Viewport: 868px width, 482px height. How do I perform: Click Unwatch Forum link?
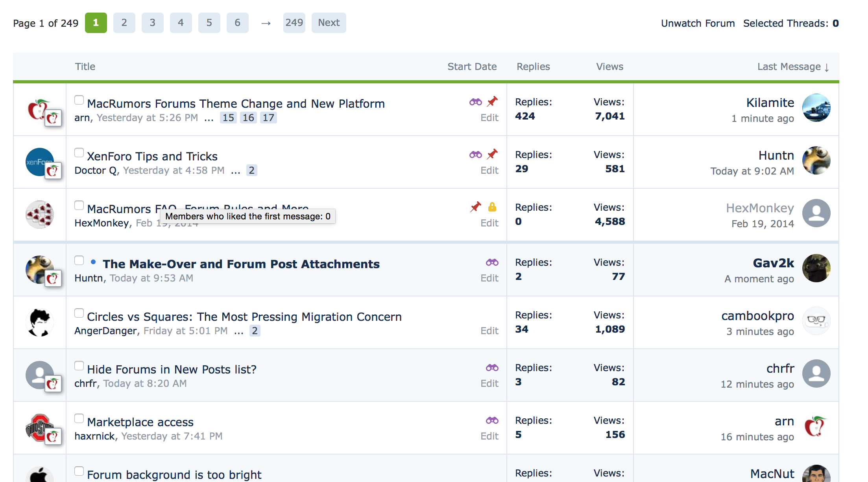click(x=698, y=23)
